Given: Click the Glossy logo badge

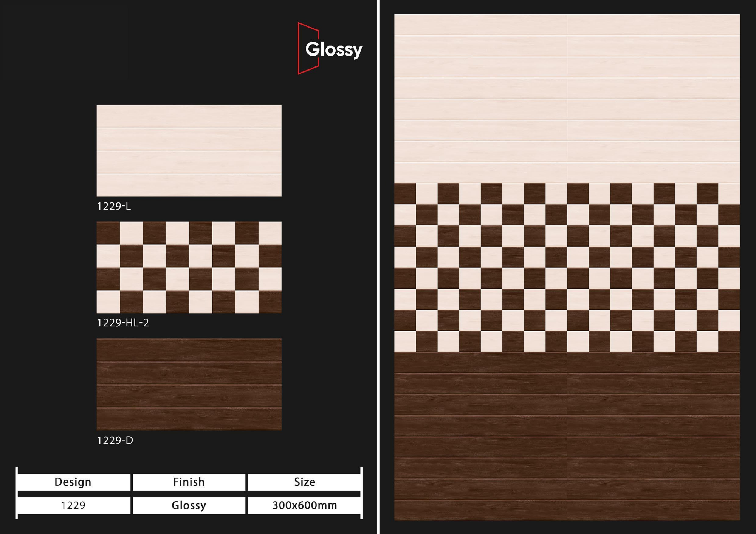Looking at the screenshot, I should click(x=333, y=49).
